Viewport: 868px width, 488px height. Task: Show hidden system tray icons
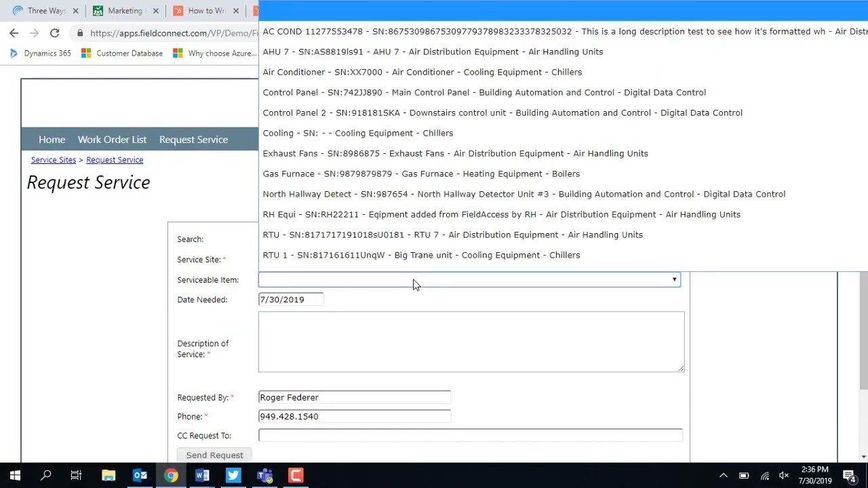723,476
